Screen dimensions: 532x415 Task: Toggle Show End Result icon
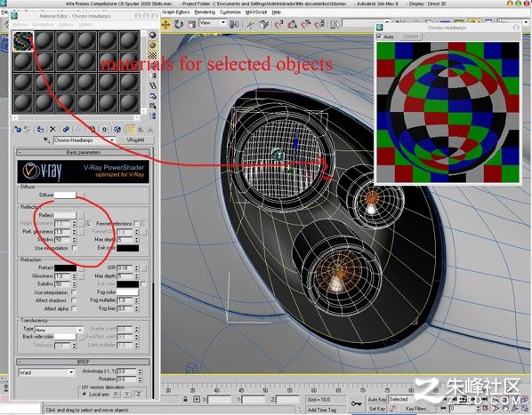[130, 129]
